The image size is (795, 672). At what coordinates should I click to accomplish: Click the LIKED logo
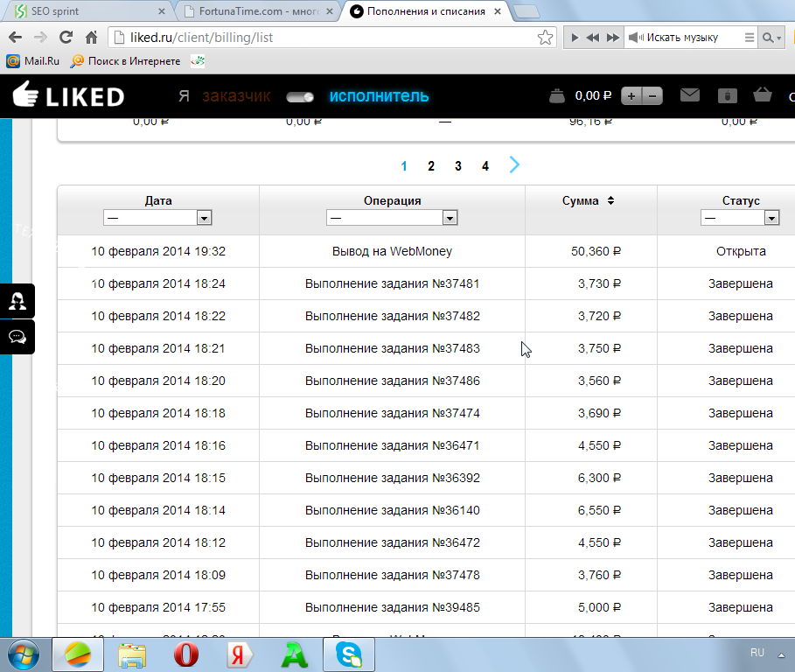coord(68,94)
